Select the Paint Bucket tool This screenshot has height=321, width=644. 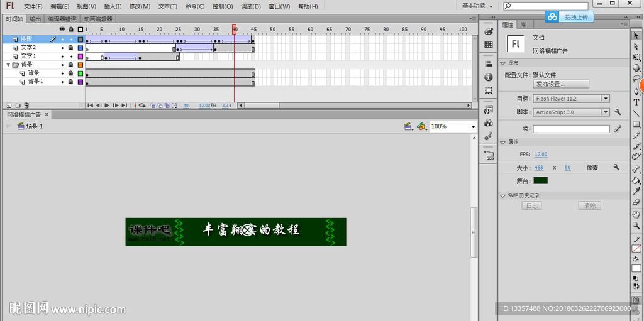(x=636, y=180)
